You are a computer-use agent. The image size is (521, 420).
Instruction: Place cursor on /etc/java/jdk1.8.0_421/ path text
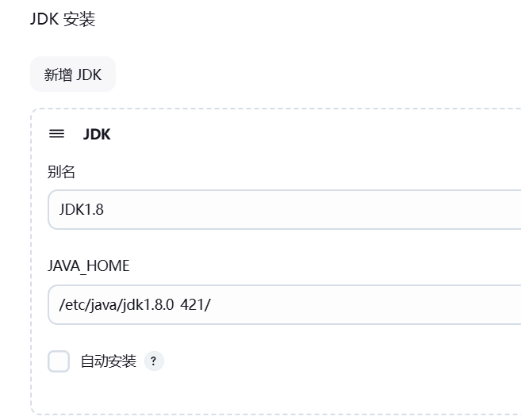point(135,304)
